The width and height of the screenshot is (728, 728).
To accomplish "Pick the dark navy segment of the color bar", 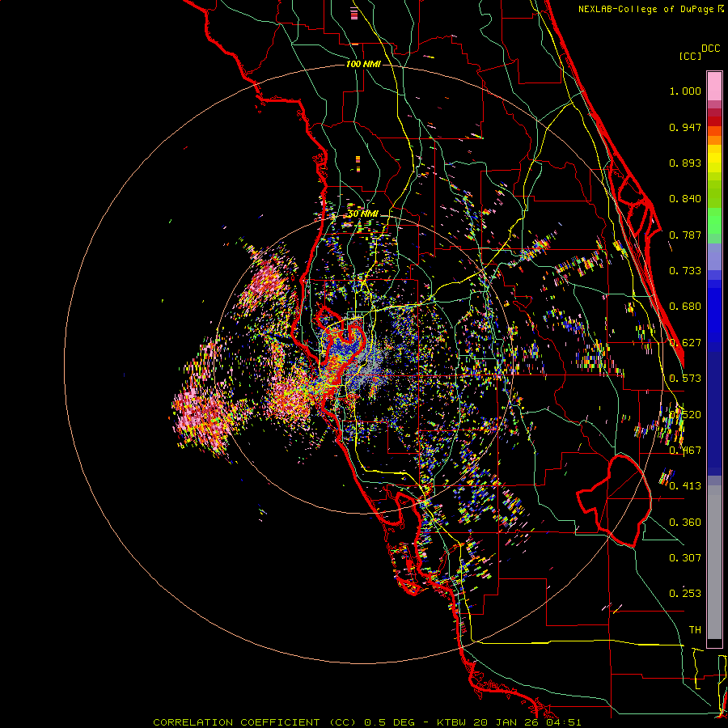I will (714, 413).
